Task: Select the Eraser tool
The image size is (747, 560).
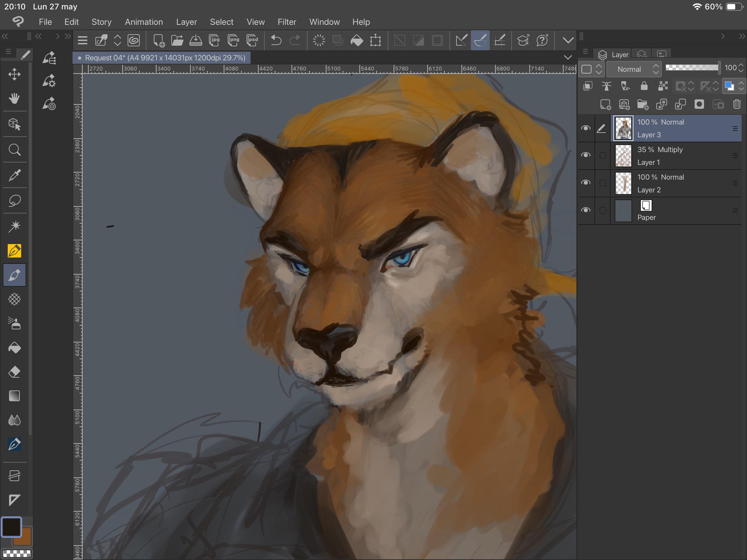Action: click(14, 372)
